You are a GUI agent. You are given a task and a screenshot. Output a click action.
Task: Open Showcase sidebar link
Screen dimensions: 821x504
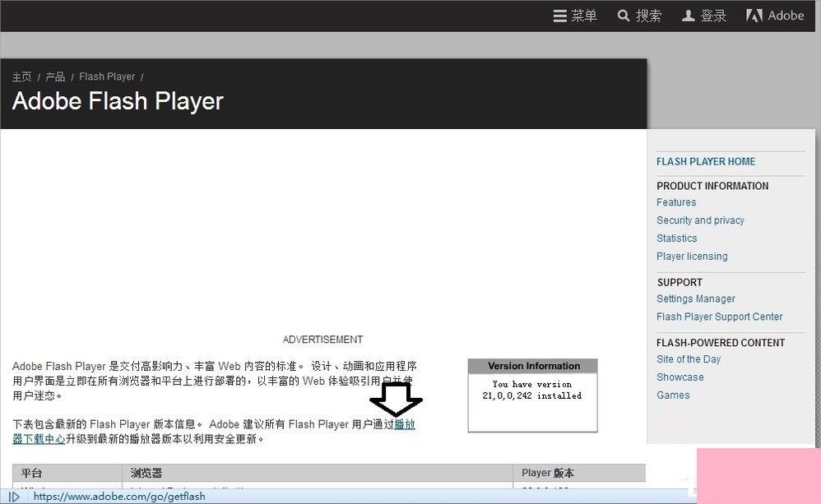680,377
